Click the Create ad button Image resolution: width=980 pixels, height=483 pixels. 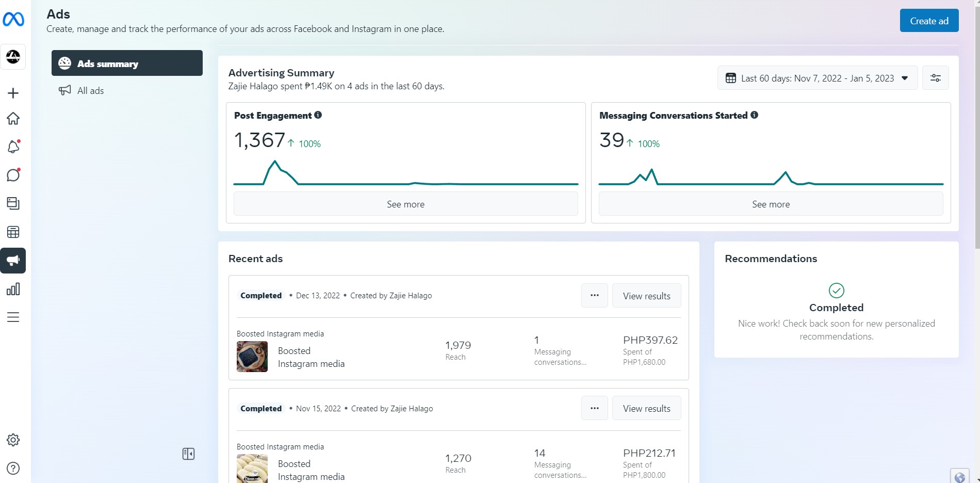(x=929, y=21)
